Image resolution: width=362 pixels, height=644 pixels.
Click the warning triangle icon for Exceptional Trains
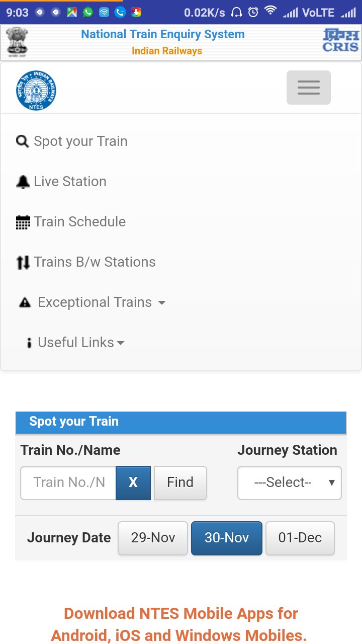tap(25, 302)
